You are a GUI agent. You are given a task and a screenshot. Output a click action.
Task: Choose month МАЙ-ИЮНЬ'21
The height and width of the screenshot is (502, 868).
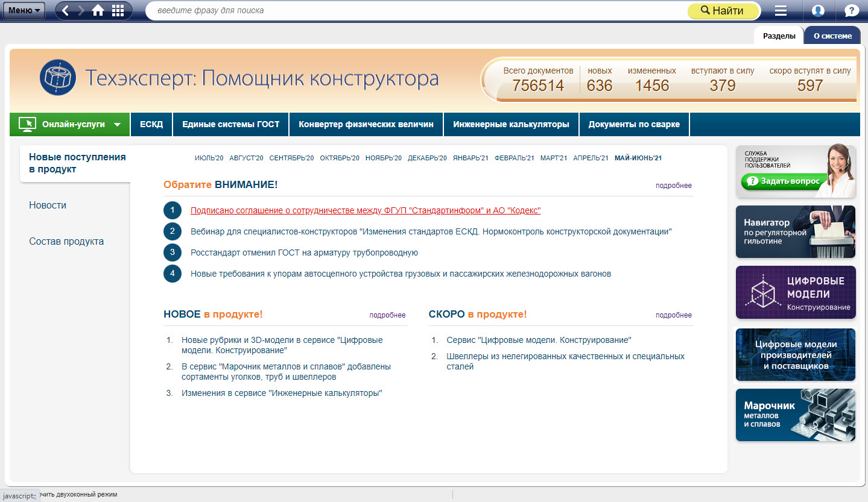point(638,158)
